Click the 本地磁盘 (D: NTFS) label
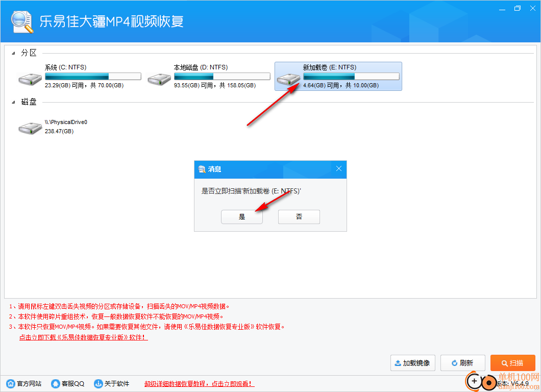The image size is (541, 392). (x=201, y=67)
